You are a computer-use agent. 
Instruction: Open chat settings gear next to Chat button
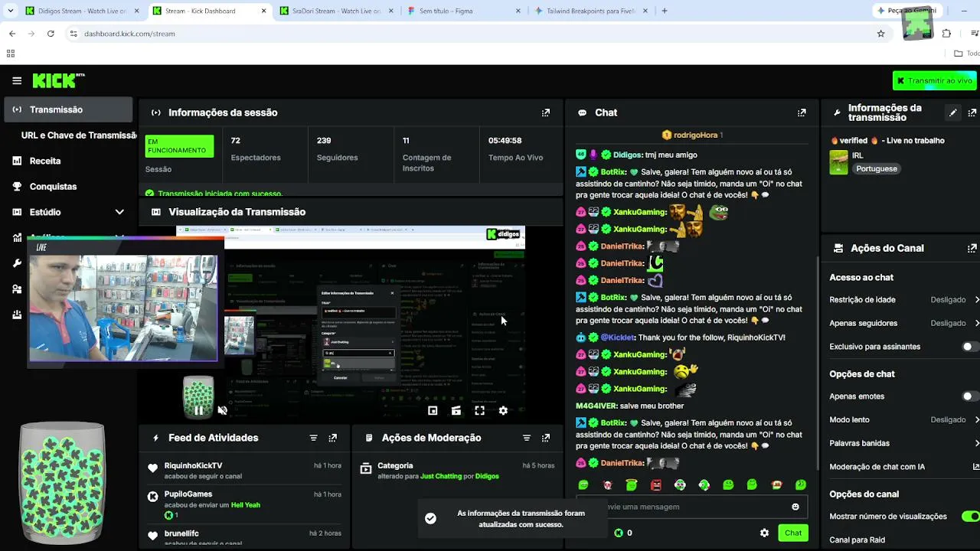coord(764,533)
